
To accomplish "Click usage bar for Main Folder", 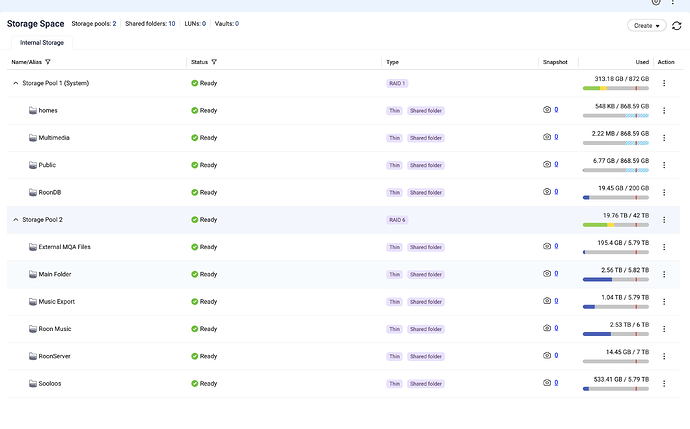I will [616, 279].
